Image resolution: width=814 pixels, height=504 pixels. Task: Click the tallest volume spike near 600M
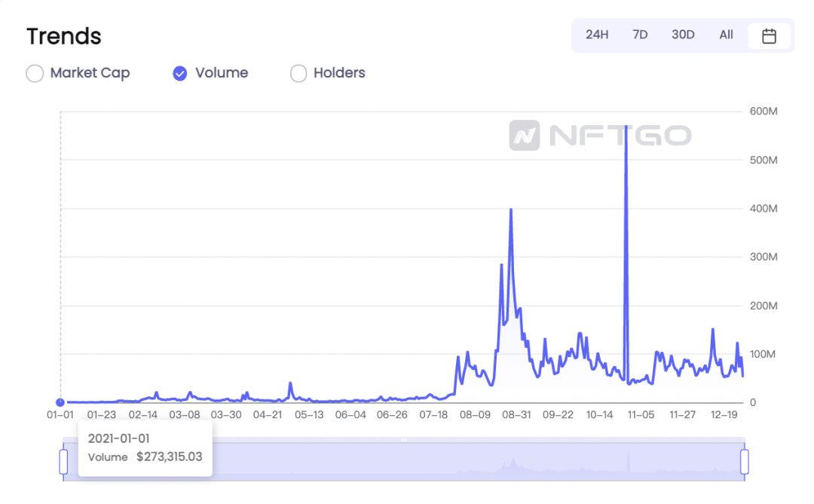point(626,128)
